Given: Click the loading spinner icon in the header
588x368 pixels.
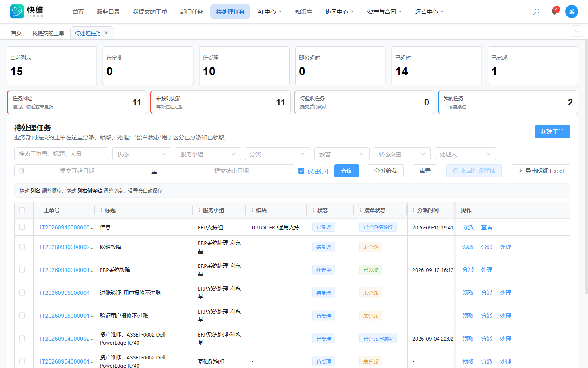Looking at the screenshot, I should coord(537,11).
